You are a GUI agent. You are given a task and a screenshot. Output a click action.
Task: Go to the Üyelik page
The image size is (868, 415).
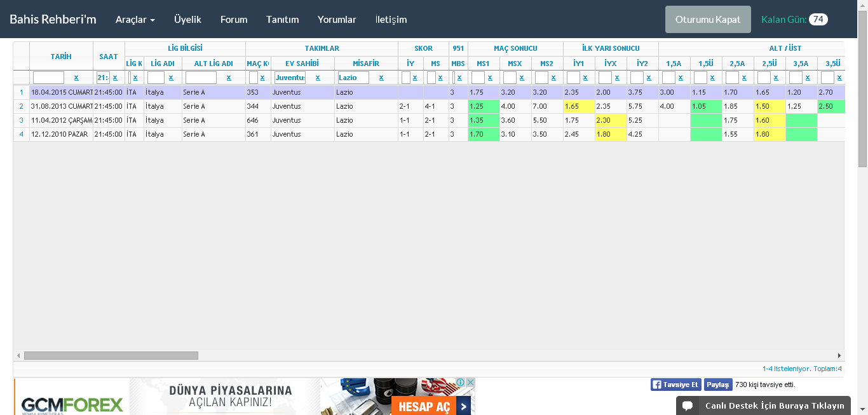point(187,19)
